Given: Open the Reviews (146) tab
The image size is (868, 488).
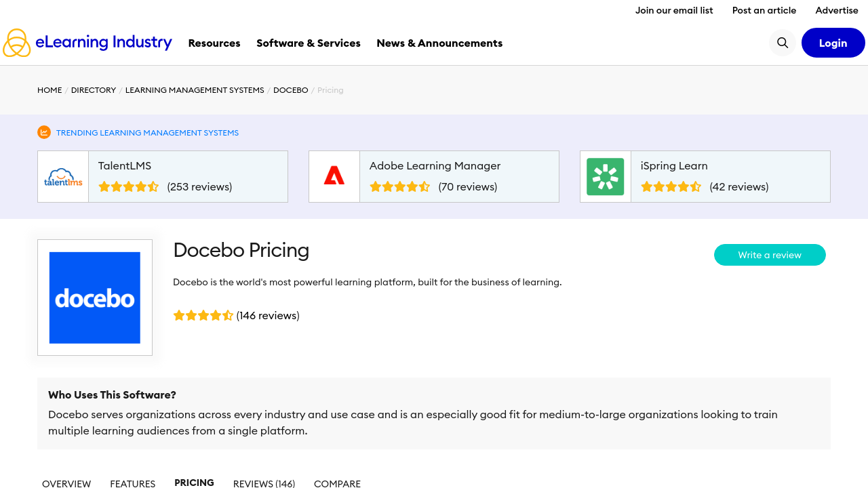Looking at the screenshot, I should pos(264,483).
